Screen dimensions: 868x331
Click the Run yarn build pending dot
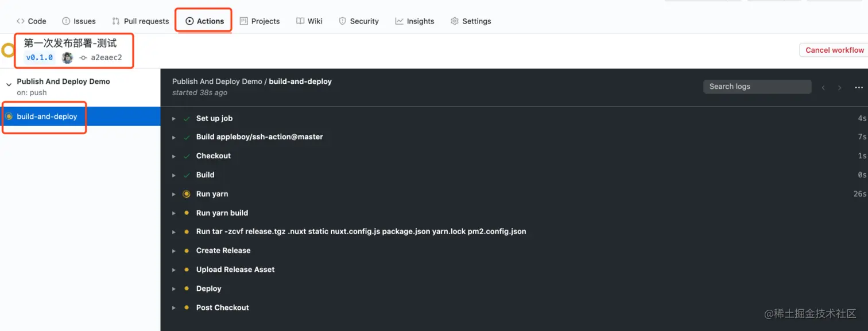(187, 213)
